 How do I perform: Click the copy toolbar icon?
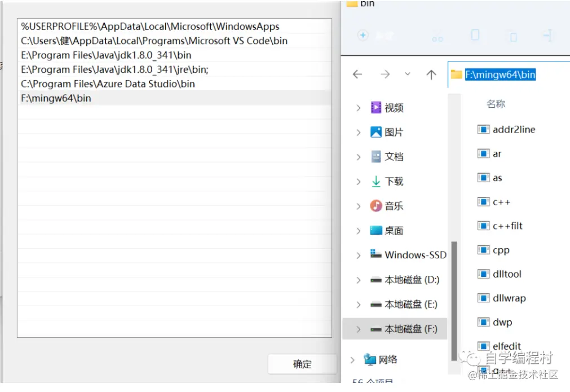coord(475,35)
